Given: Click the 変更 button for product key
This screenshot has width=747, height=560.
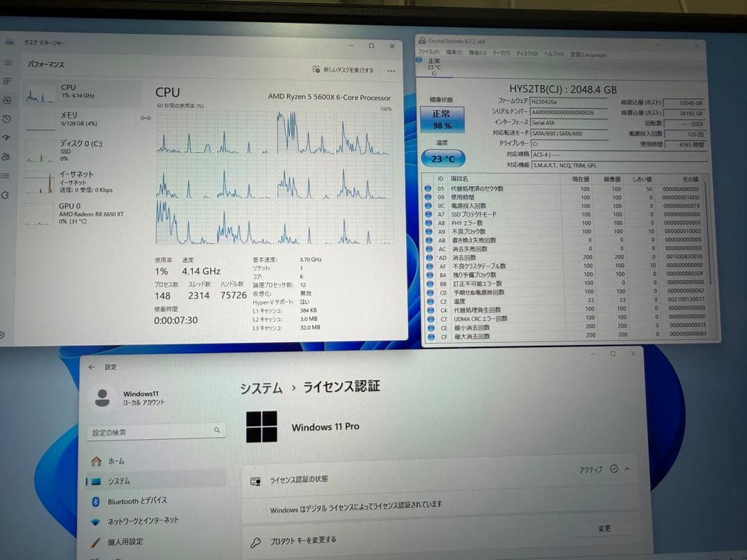Looking at the screenshot, I should (604, 529).
